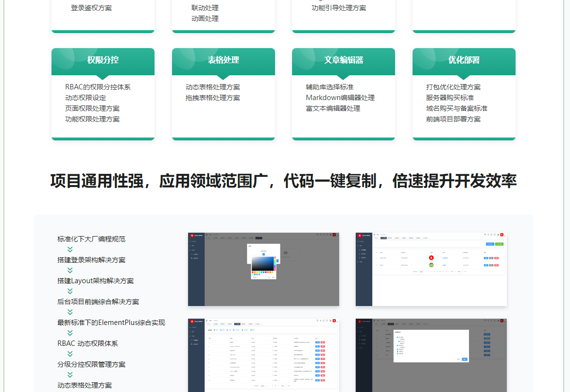
Task: Click 拖拽表格处理方案 item
Action: tap(213, 98)
